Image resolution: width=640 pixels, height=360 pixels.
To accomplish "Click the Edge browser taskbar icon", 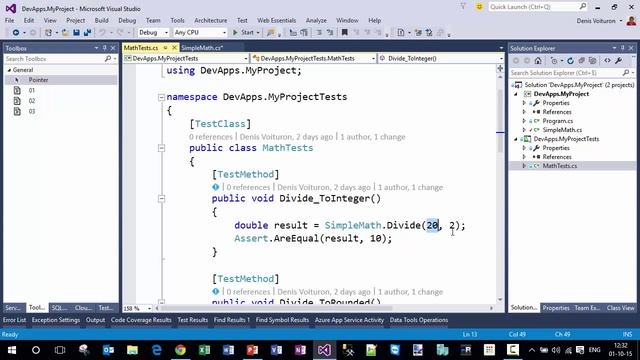I will 156,350.
